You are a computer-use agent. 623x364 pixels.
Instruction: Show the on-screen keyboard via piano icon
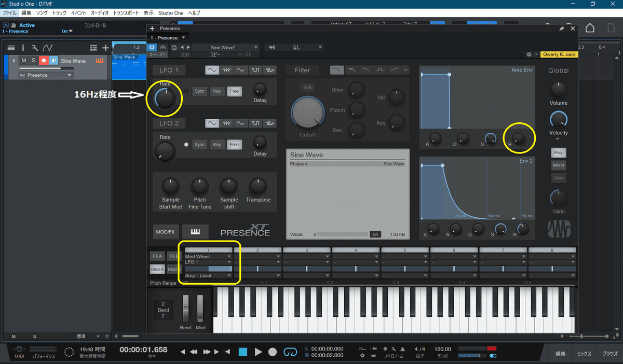pos(196,231)
